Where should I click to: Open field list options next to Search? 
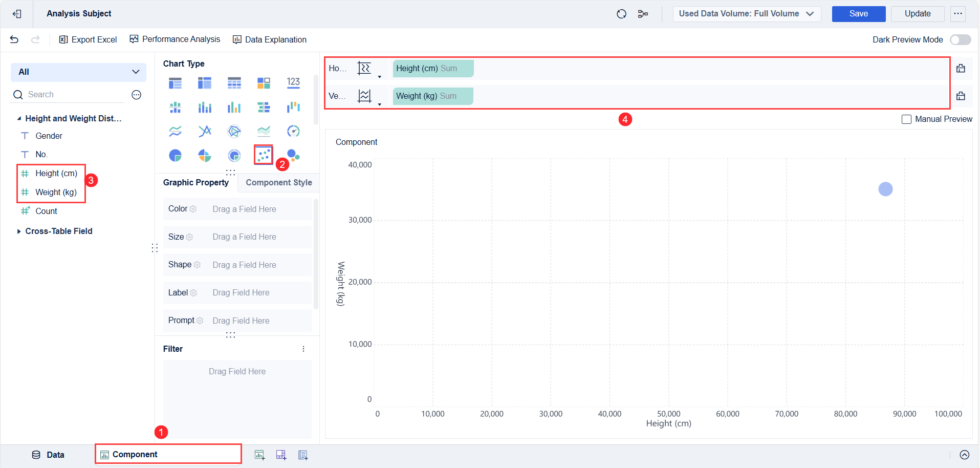click(136, 95)
